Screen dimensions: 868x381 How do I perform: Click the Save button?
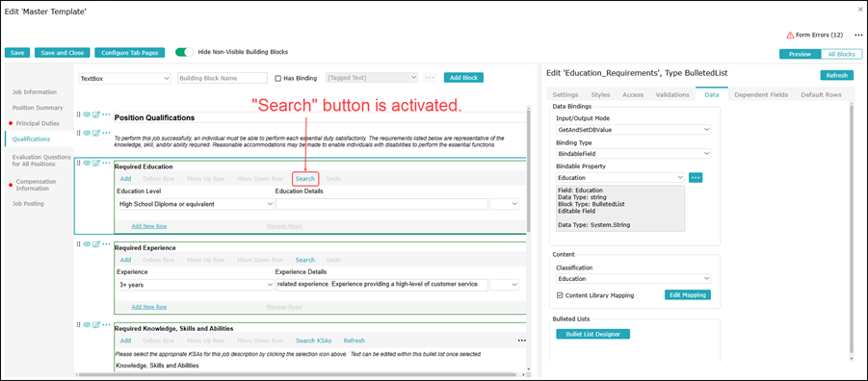pos(17,53)
